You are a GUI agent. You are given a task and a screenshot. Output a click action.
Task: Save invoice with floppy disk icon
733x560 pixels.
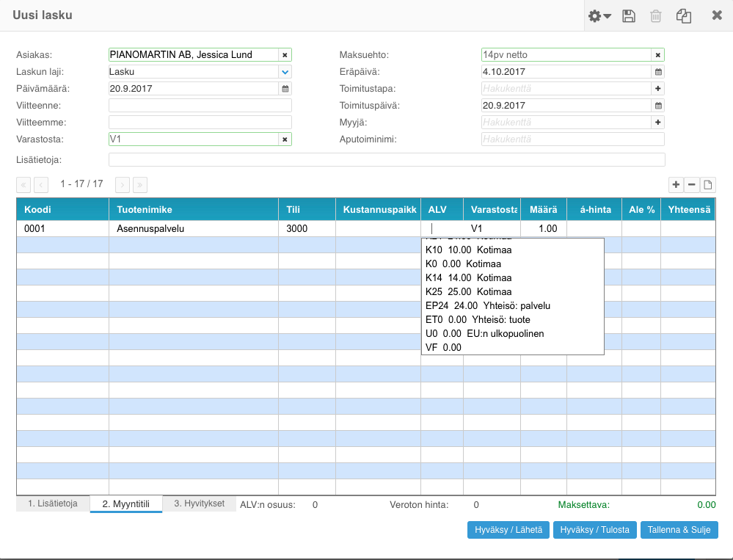pyautogui.click(x=629, y=16)
